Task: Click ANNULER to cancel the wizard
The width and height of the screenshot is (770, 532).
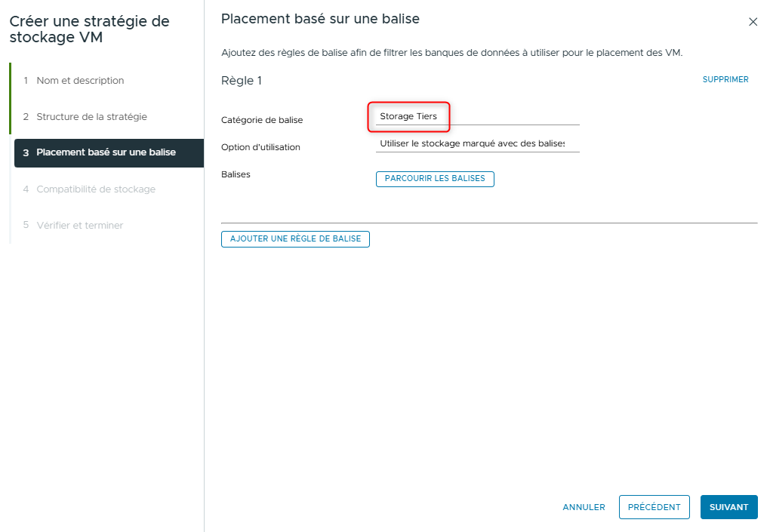Action: 583,506
